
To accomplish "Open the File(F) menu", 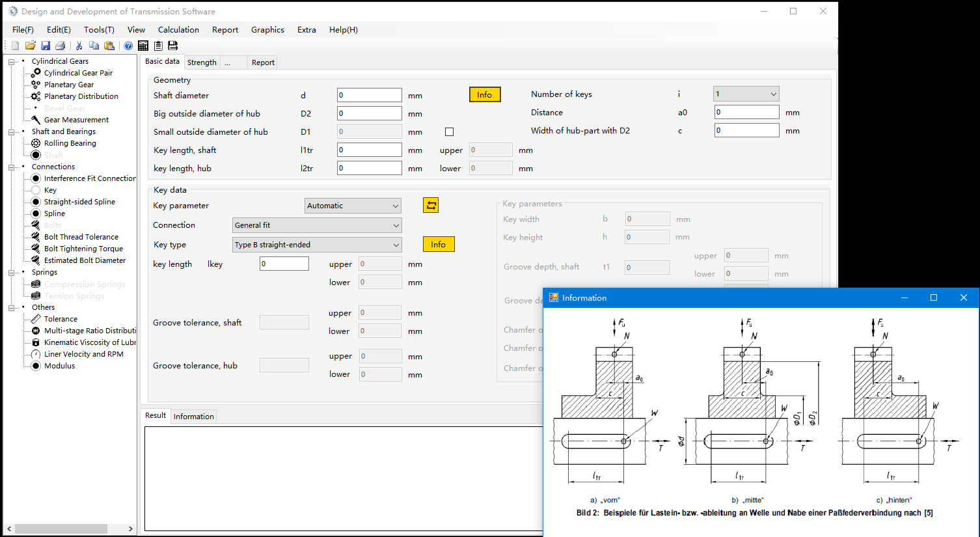I will pos(23,29).
